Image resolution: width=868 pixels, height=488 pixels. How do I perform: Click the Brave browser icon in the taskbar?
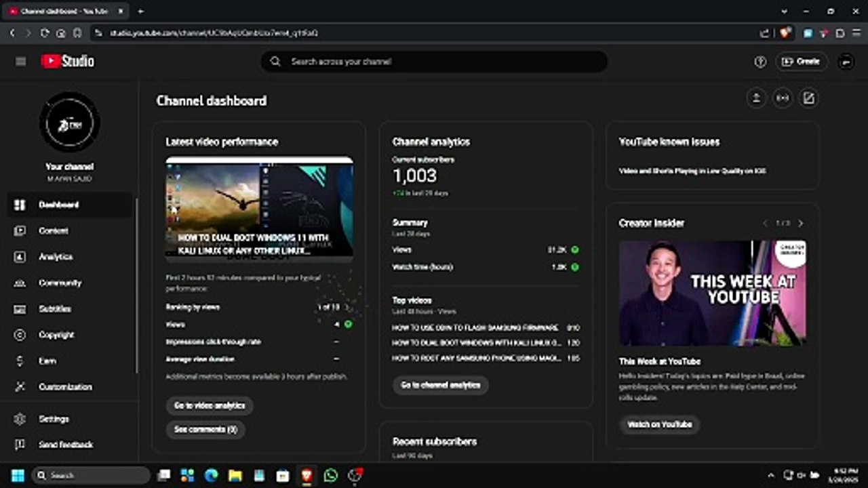[x=307, y=475]
